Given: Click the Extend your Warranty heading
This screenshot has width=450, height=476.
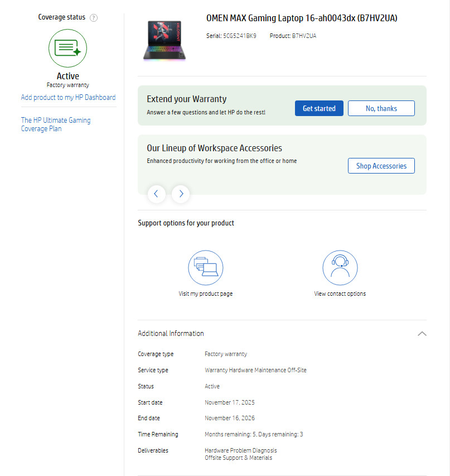Looking at the screenshot, I should tap(187, 99).
